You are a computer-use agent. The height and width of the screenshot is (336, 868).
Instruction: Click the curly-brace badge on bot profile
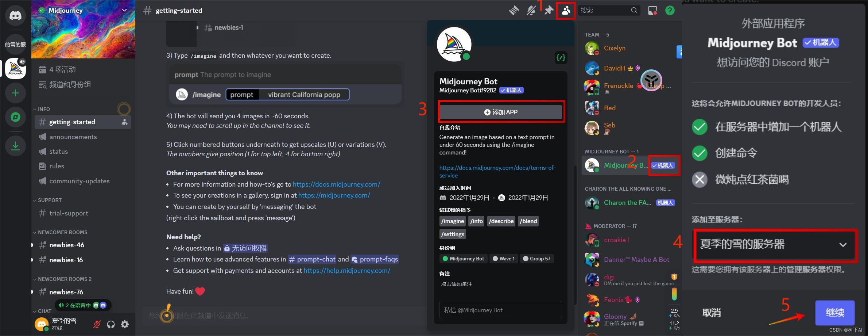point(561,58)
